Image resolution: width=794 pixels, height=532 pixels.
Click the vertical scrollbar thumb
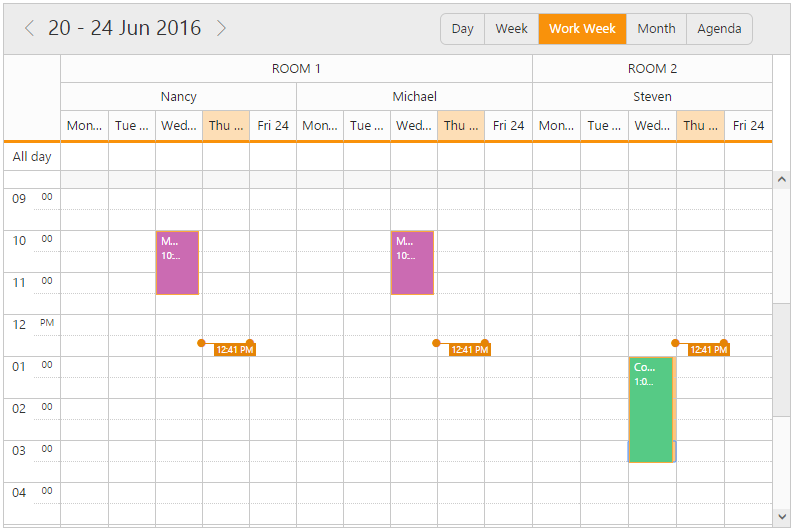[x=781, y=360]
